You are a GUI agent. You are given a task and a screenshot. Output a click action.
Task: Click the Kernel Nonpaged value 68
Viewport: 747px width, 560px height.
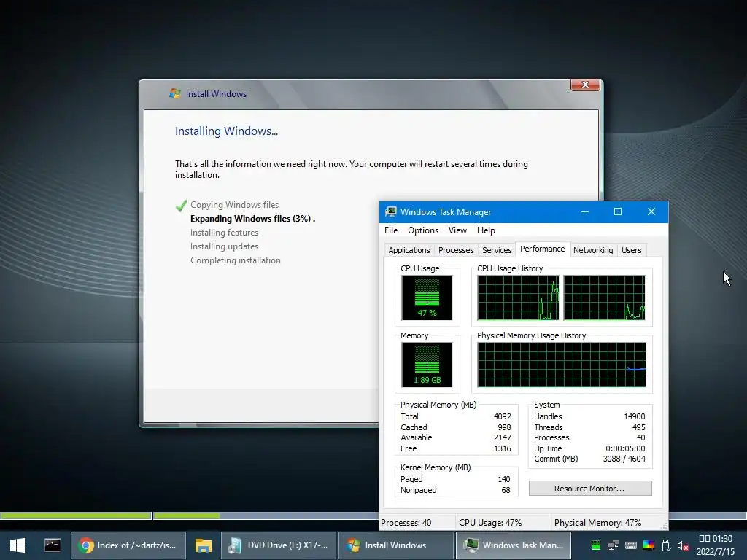tap(506, 490)
